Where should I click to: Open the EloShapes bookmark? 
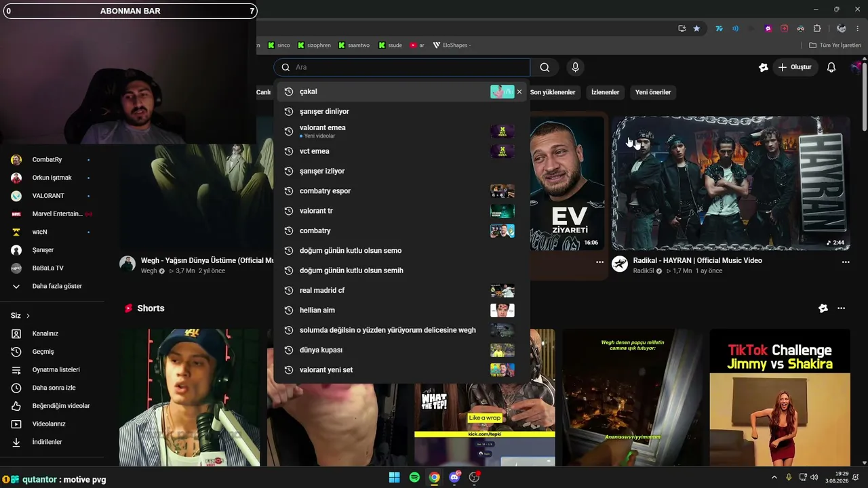tap(452, 45)
